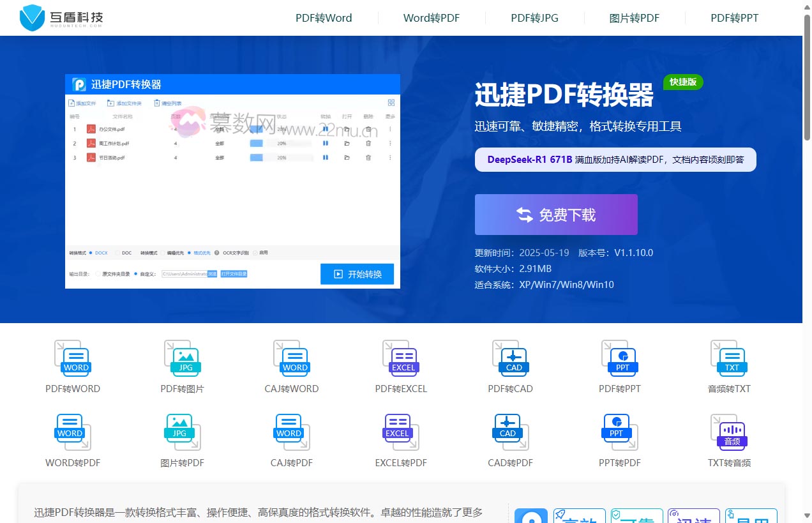Click the 免费下载 download button
812x523 pixels.
point(556,215)
